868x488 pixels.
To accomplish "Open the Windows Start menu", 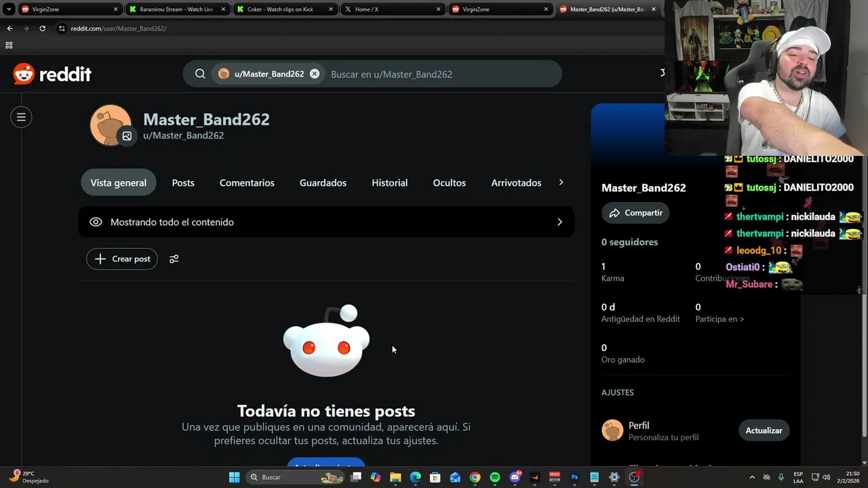I will [x=234, y=477].
